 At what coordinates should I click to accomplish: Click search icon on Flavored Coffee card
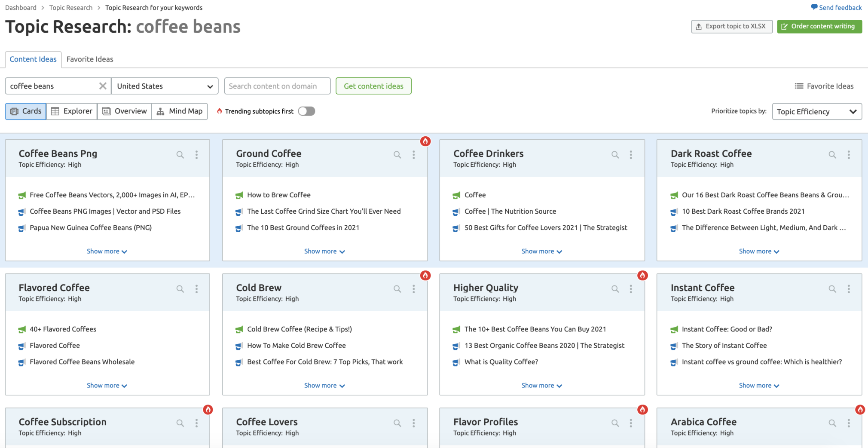(180, 289)
